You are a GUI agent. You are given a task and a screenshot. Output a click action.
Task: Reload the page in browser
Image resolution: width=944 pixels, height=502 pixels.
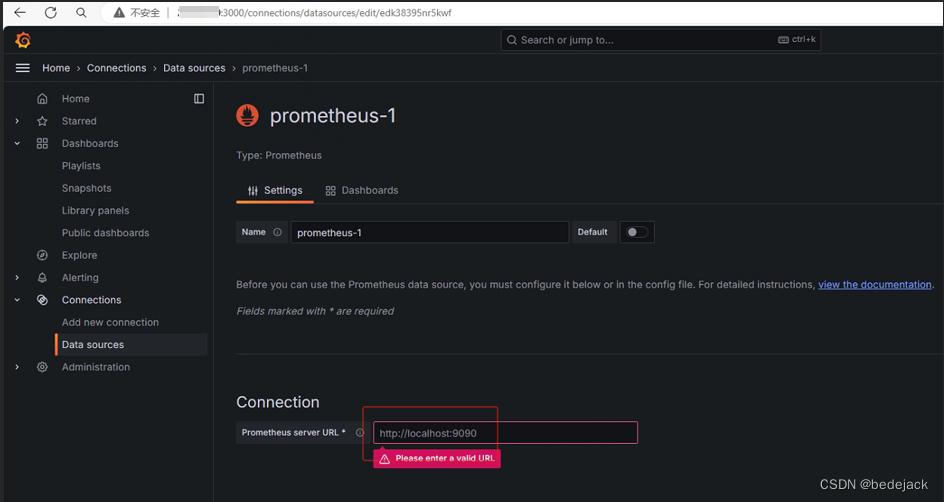[51, 13]
